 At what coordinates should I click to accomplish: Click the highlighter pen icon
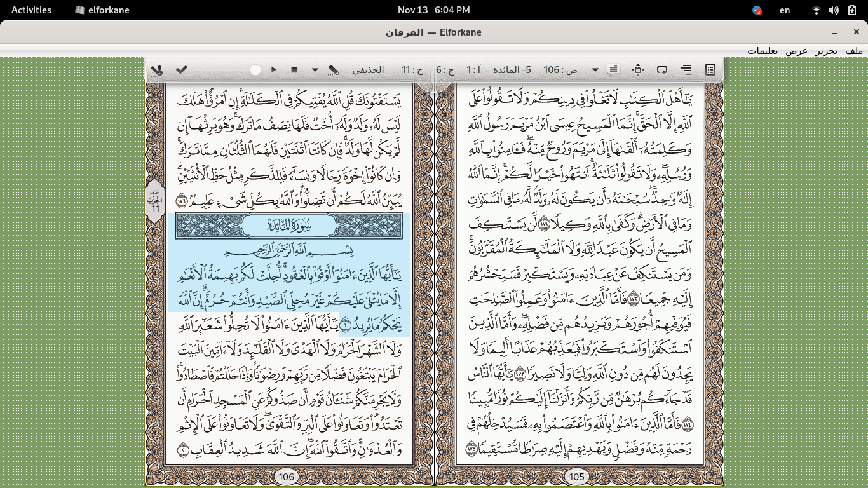[334, 70]
